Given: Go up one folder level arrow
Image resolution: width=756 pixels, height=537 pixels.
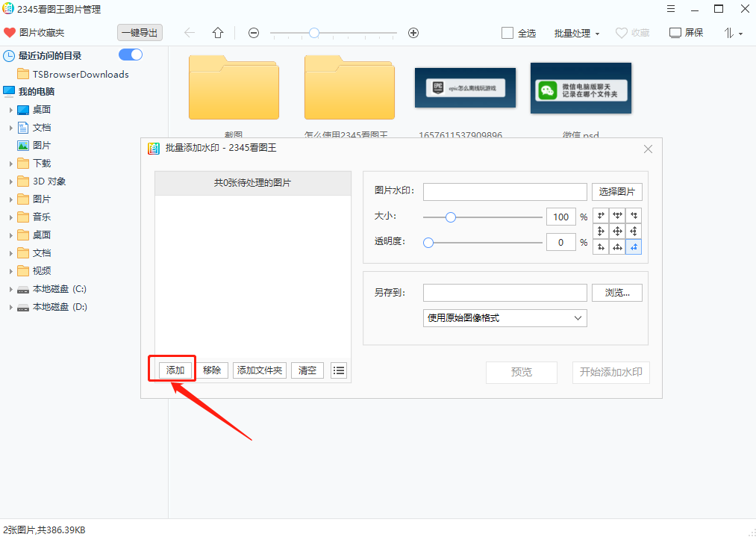Looking at the screenshot, I should (x=218, y=33).
